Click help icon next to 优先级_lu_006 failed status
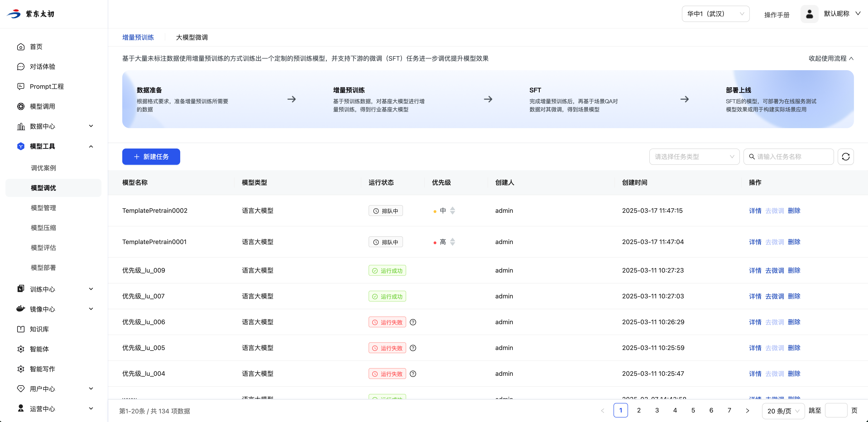Viewport: 868px width, 422px height. [x=413, y=322]
